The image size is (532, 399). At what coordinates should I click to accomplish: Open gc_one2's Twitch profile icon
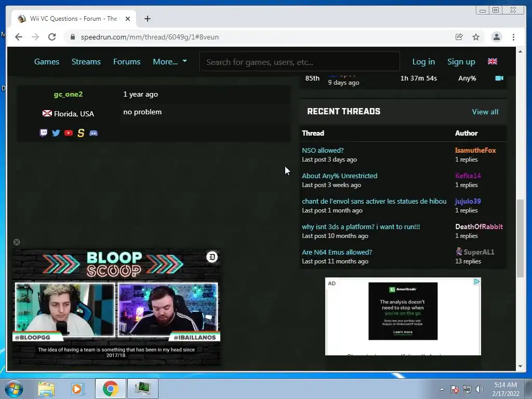(x=44, y=132)
